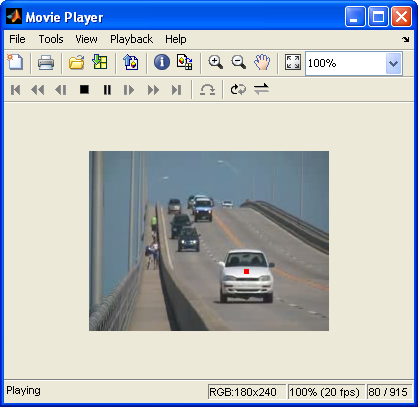Activate the Pan hand tool
418x407 pixels.
[262, 62]
